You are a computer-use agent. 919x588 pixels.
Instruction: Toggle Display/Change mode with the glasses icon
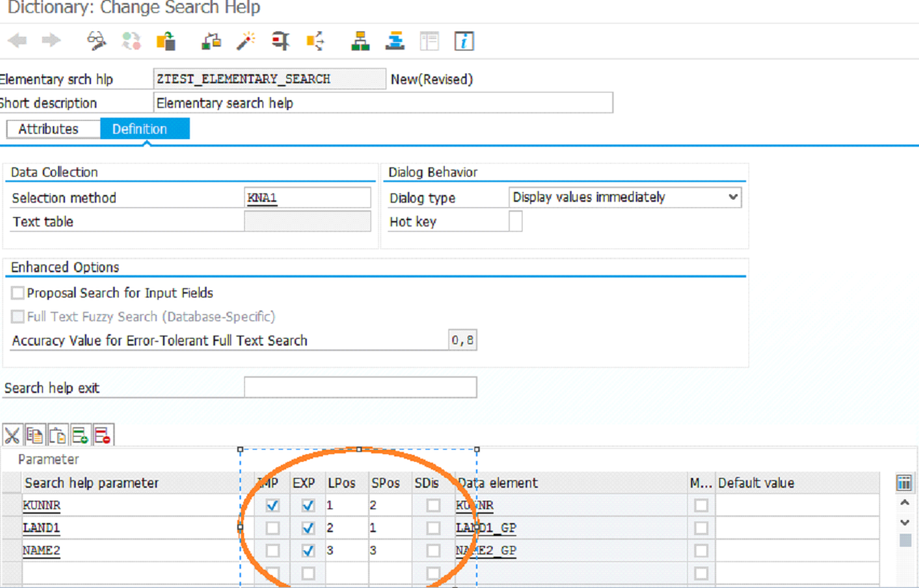[x=95, y=41]
